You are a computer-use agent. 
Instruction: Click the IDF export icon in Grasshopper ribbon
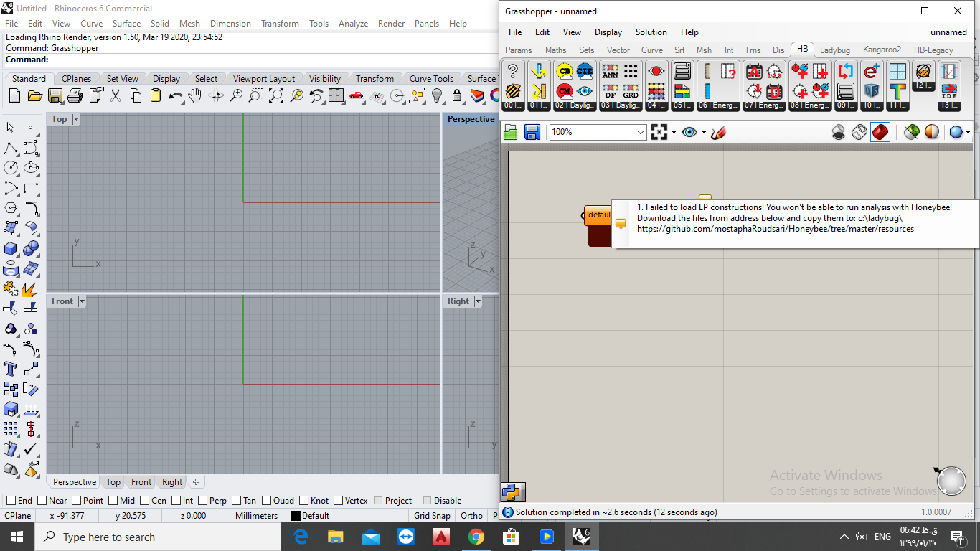click(949, 91)
